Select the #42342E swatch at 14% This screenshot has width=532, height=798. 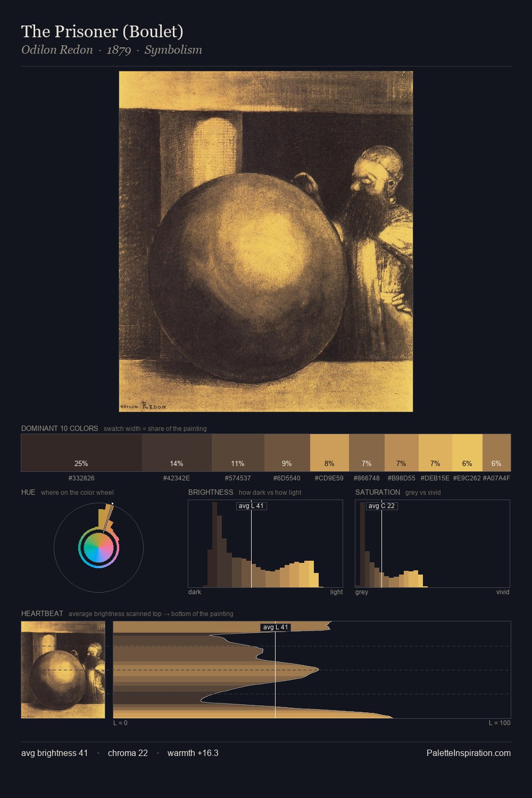[x=177, y=453]
